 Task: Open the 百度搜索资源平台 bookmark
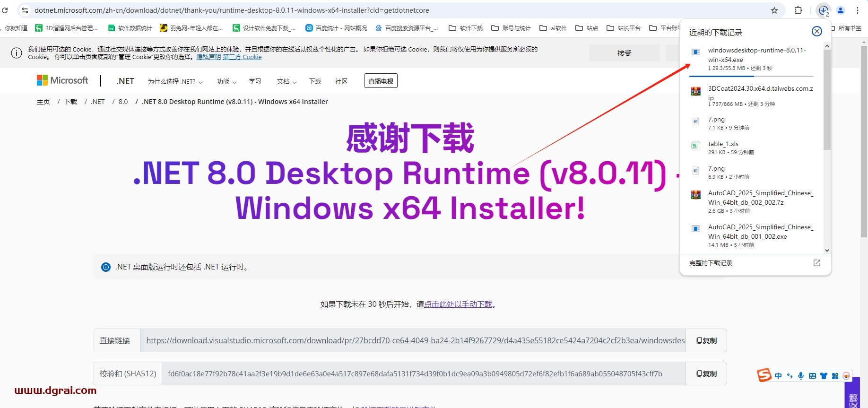pos(407,28)
